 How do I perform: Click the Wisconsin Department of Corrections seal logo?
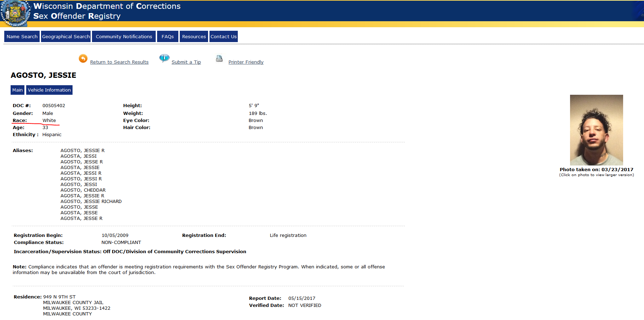pyautogui.click(x=15, y=13)
